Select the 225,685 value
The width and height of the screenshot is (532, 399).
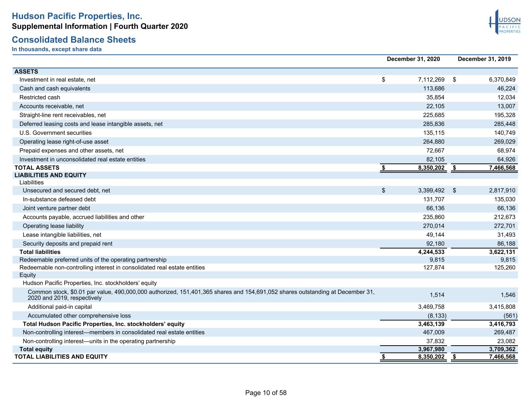click(433, 115)
